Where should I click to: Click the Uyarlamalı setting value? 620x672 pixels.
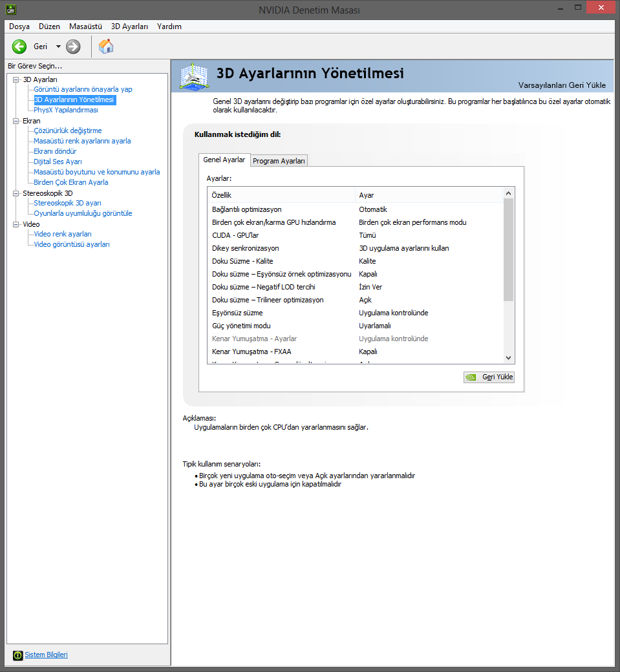coord(375,325)
